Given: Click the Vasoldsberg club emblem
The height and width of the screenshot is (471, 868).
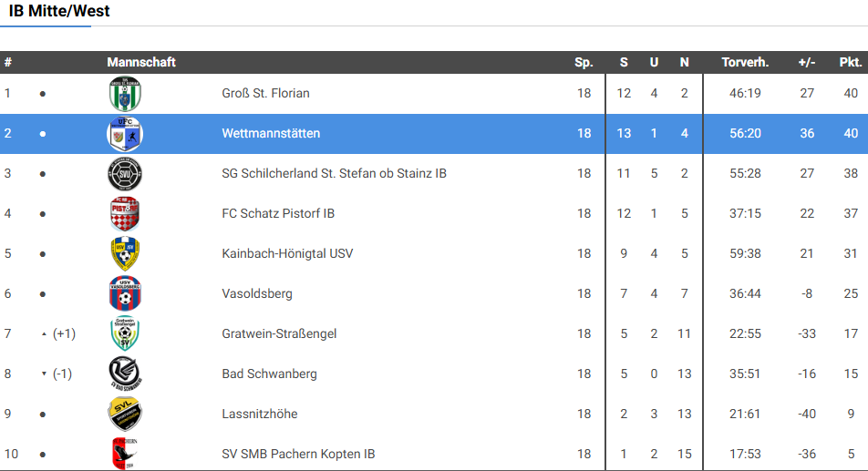Looking at the screenshot, I should (x=125, y=294).
